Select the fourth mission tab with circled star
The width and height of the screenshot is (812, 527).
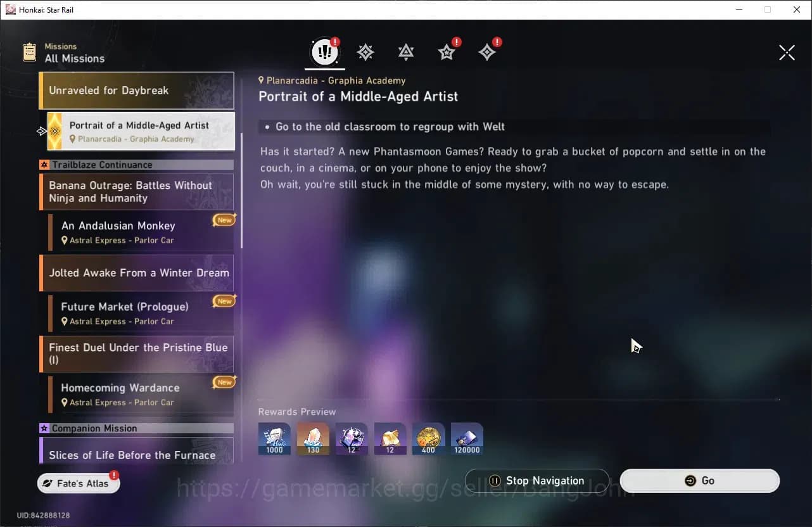(447, 53)
